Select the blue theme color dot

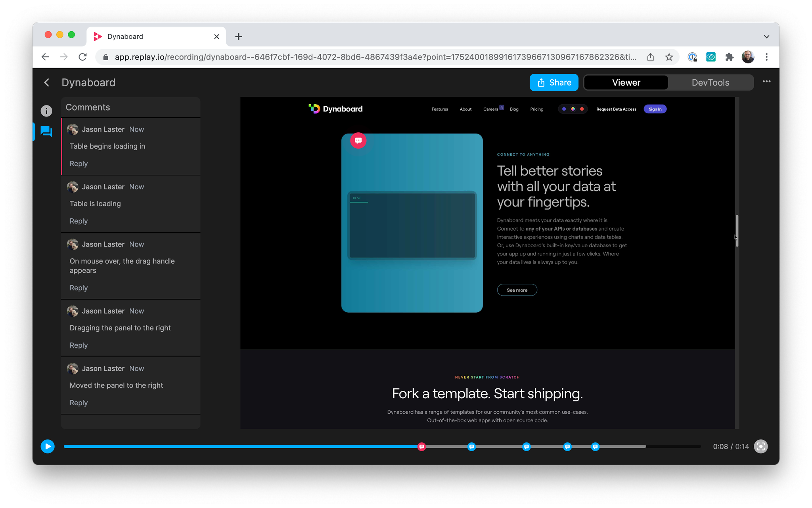[x=563, y=109]
